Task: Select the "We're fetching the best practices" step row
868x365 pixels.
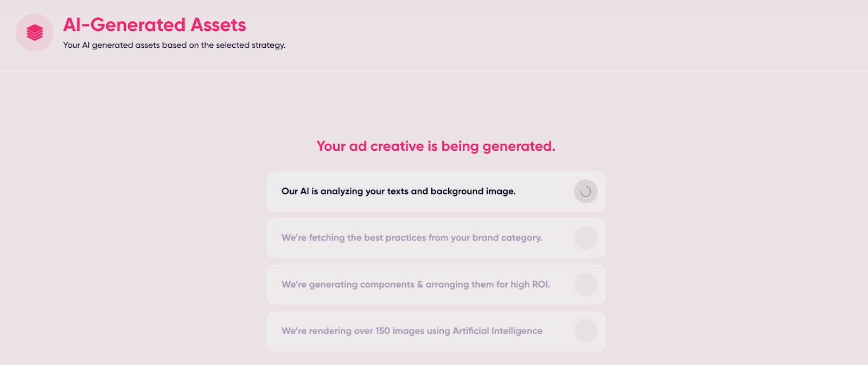Action: (x=423, y=238)
